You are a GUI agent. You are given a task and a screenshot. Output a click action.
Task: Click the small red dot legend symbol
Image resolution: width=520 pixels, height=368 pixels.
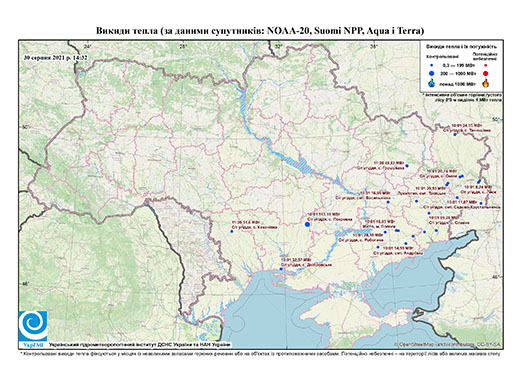click(x=485, y=66)
